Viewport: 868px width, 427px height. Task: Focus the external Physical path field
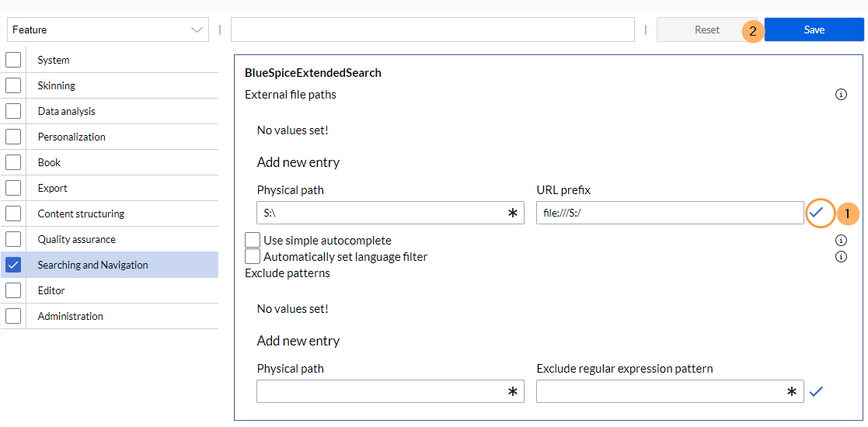381,213
